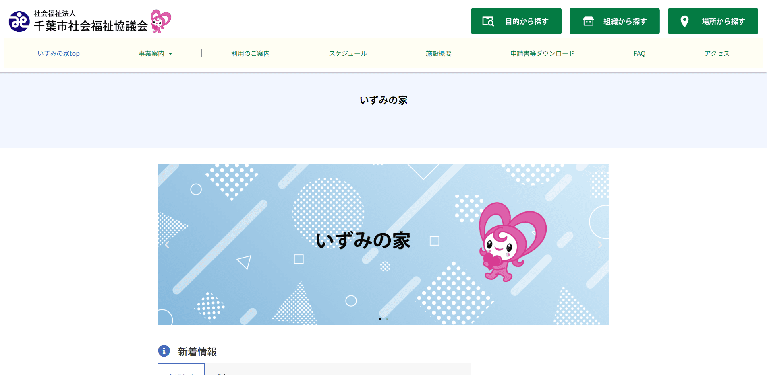Screen dimensions: 767x375
Task: Click the いずみの家 banner slide image
Action: (x=383, y=244)
